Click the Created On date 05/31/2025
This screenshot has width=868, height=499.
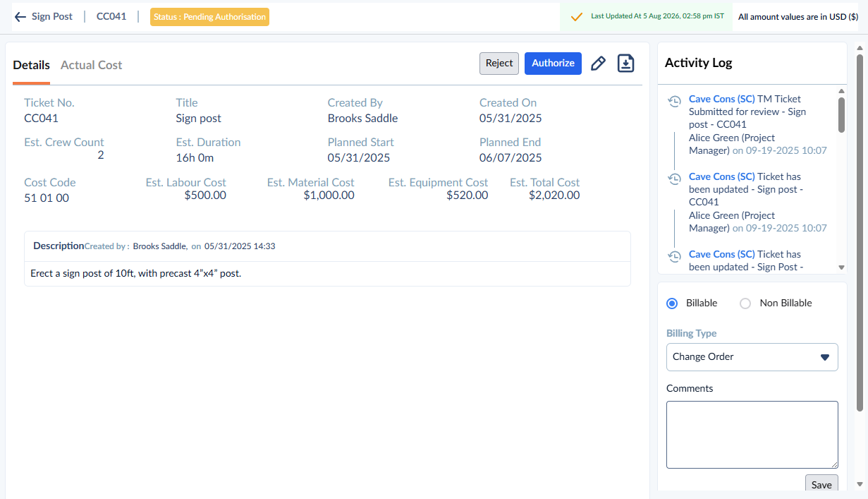511,119
